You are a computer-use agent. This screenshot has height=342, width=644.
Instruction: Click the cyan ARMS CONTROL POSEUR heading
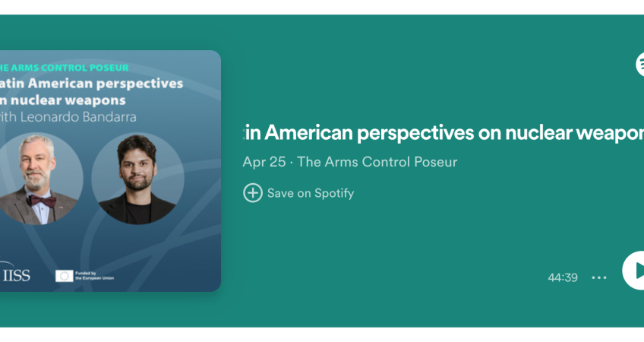point(64,68)
